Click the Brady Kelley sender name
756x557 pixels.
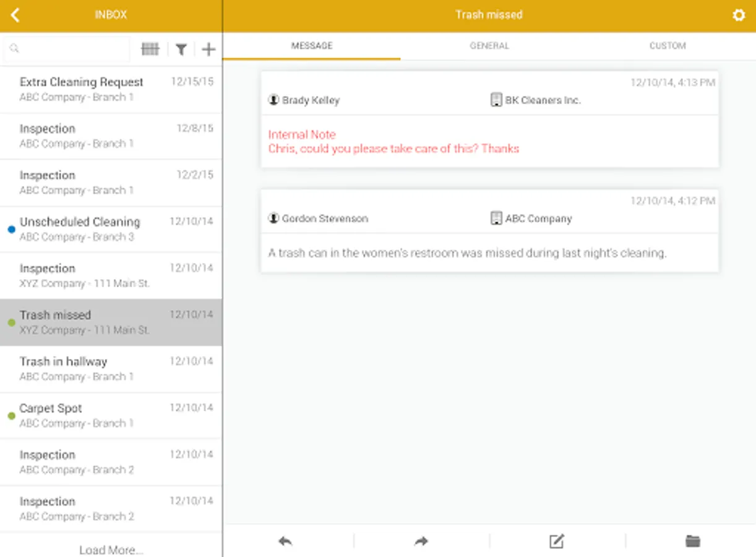(311, 100)
